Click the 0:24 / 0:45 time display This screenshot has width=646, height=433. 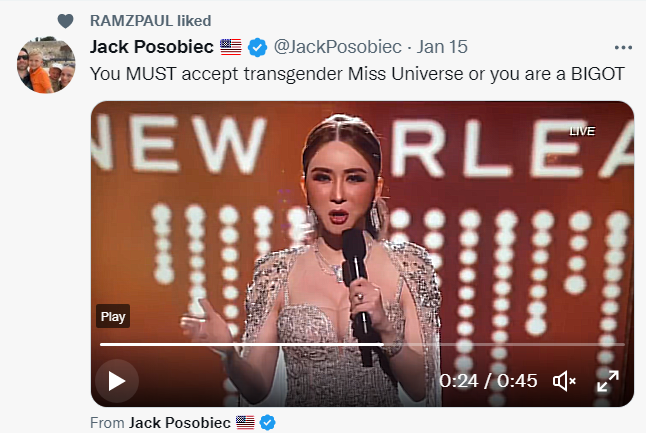click(489, 380)
